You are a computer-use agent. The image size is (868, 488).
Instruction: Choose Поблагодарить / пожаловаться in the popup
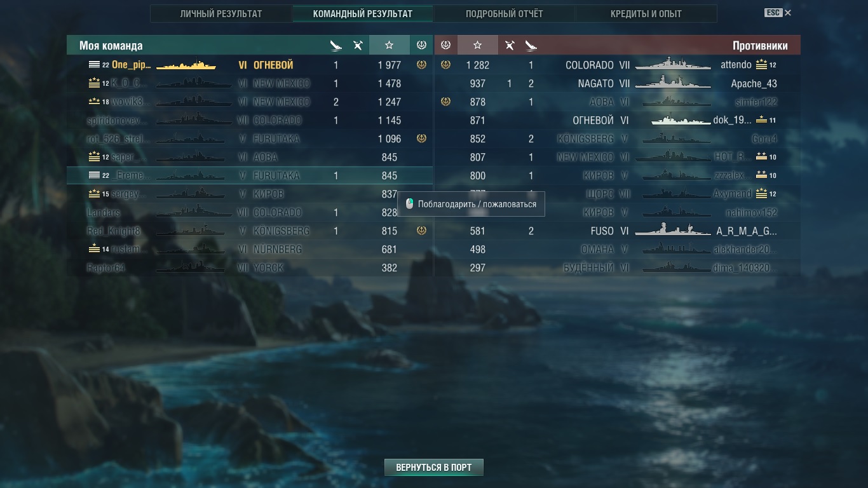tap(471, 204)
